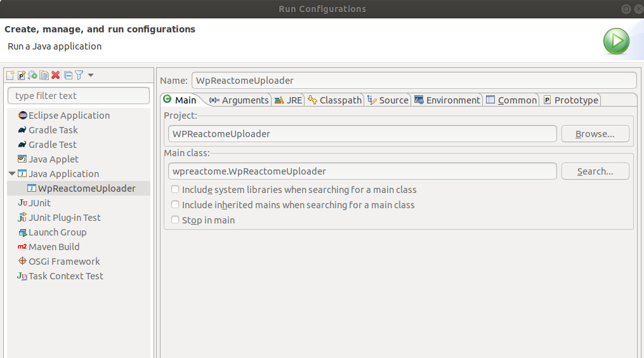
Task: Duplicate the selected launch configuration
Action: [x=44, y=75]
